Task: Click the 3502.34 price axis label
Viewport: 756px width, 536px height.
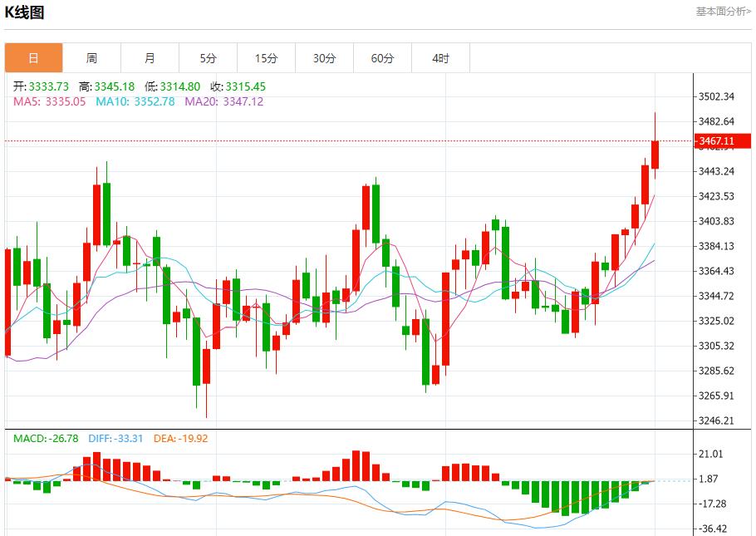Action: (717, 95)
